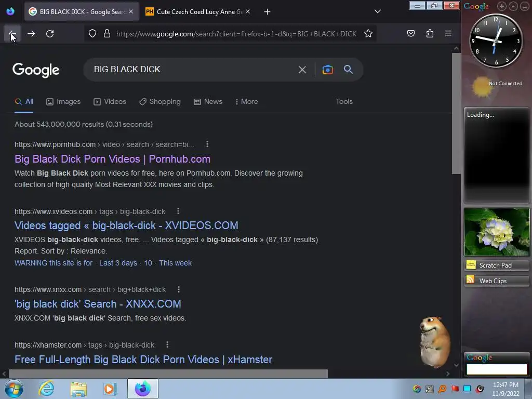
Task: Save the page to Pocket
Action: (x=411, y=33)
